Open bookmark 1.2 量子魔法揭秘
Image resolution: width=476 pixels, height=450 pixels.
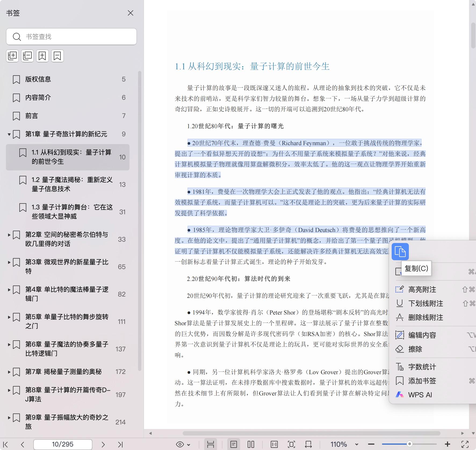(x=72, y=184)
